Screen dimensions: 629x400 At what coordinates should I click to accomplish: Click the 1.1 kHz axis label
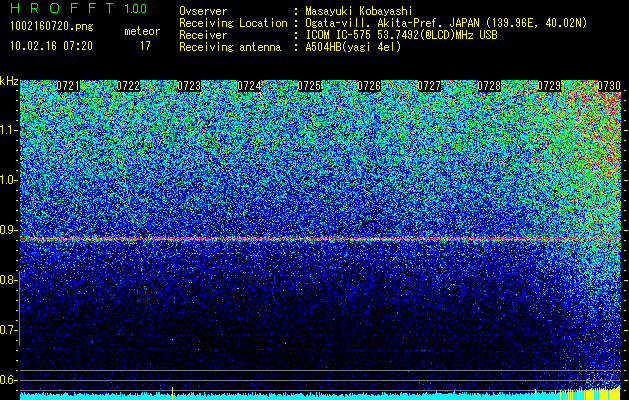pyautogui.click(x=7, y=130)
